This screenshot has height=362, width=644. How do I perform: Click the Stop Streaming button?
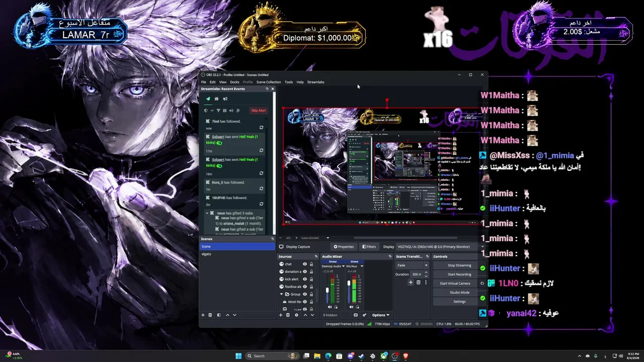click(x=459, y=265)
